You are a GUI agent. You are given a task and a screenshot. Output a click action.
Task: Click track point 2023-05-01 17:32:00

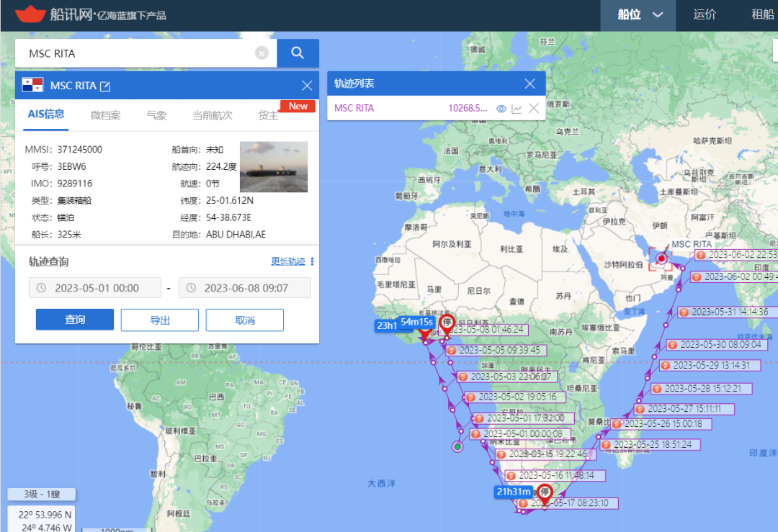click(x=524, y=418)
